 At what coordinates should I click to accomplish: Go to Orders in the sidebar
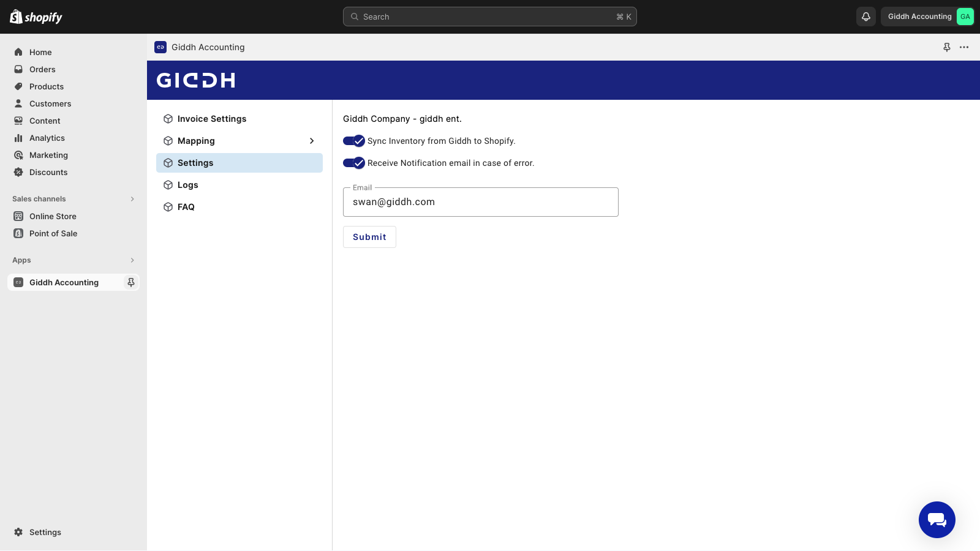click(73, 69)
